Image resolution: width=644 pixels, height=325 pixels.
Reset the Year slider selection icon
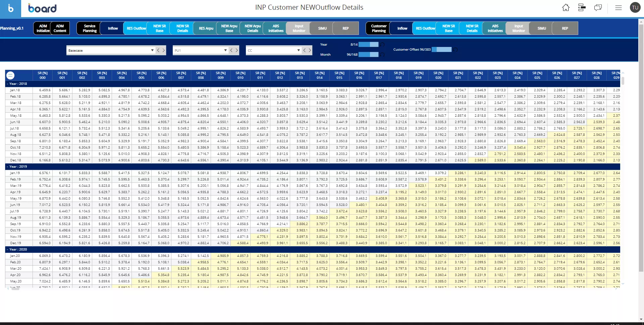tap(382, 44)
